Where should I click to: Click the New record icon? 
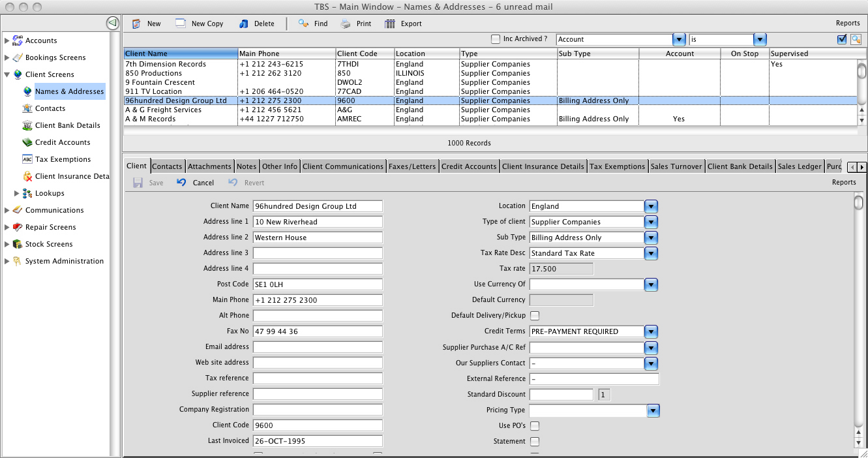point(136,23)
